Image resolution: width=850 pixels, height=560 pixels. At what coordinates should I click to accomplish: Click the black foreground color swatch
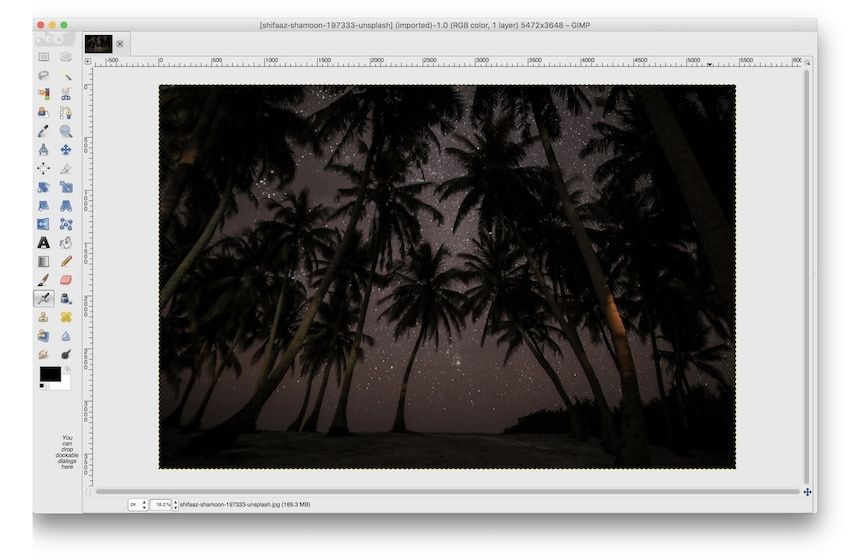49,373
